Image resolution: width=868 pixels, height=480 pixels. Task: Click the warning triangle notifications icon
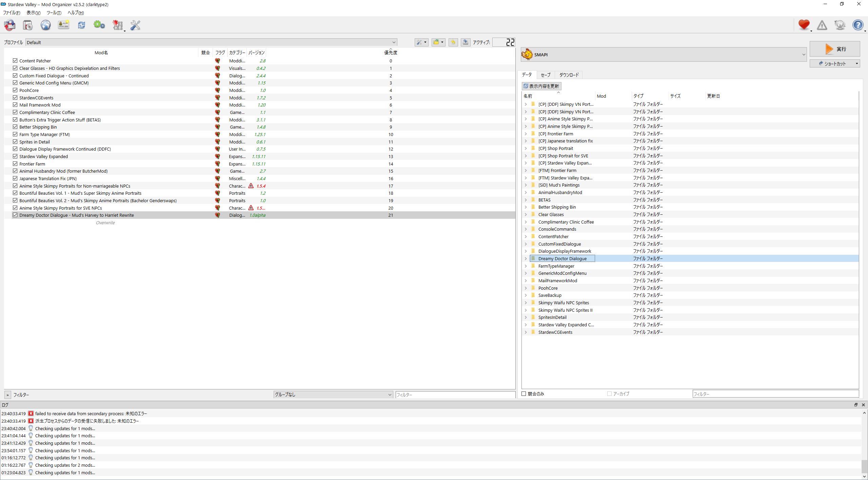click(822, 25)
